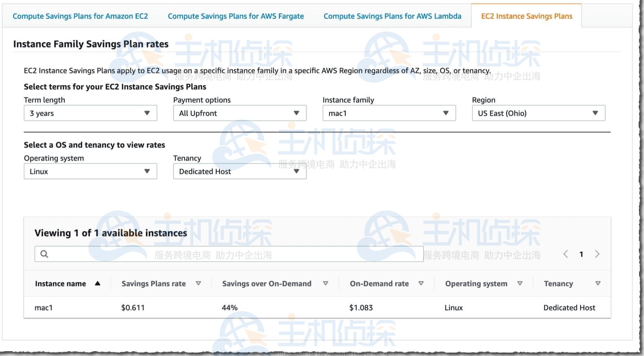Go to the next page arrow

(597, 254)
